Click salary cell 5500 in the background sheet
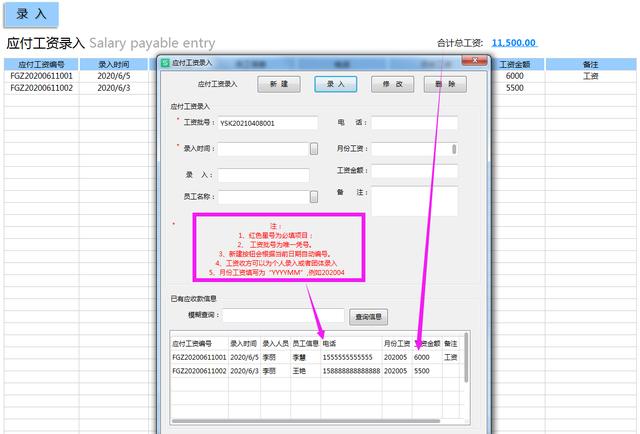The image size is (640, 434). point(514,88)
